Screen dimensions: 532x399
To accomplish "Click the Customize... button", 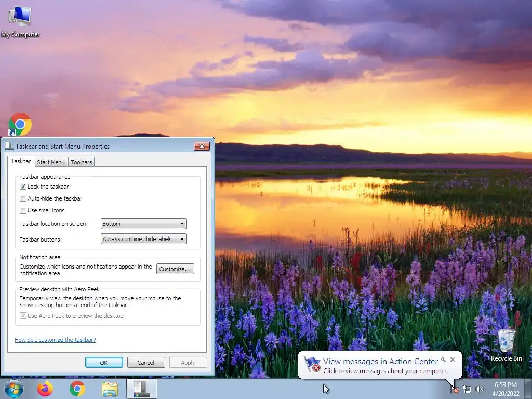I will point(175,269).
